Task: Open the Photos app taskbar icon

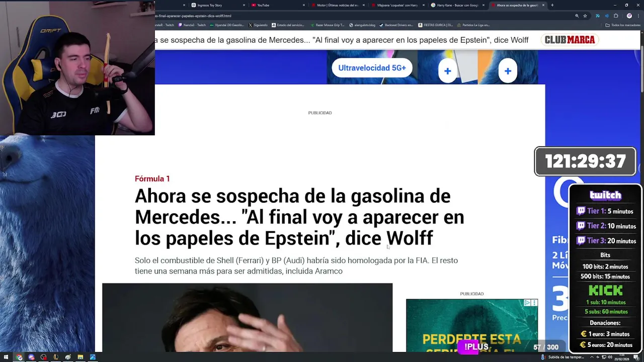Action: 93,357
